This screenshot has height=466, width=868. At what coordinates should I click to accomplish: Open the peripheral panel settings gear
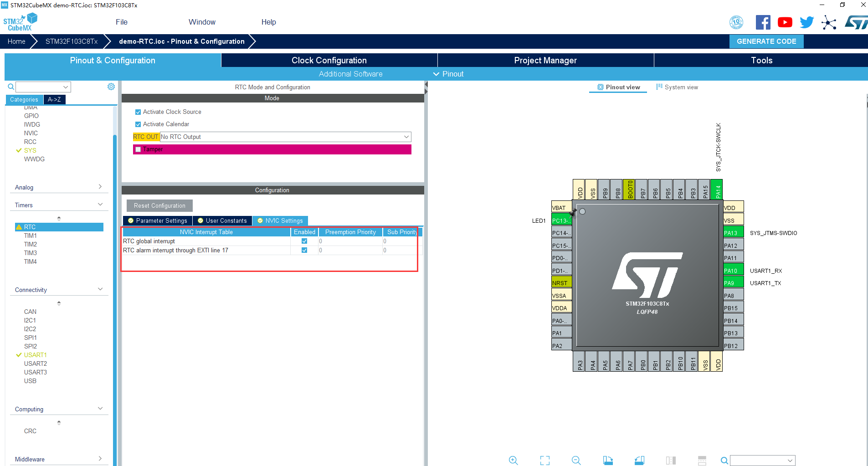[111, 87]
